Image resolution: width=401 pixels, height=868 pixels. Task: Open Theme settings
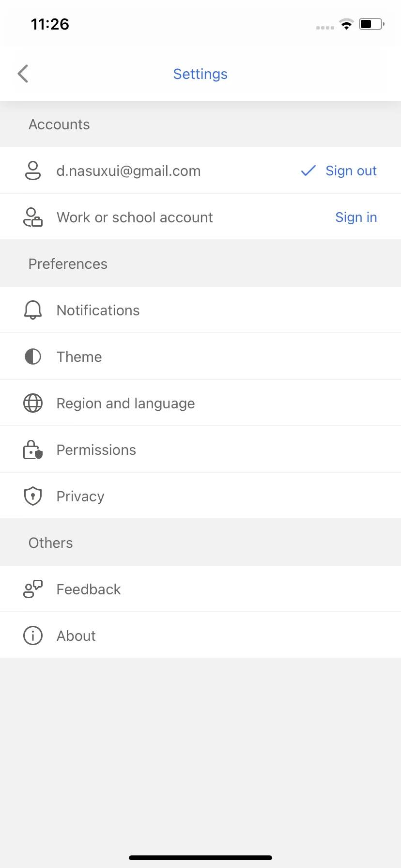[x=200, y=356]
